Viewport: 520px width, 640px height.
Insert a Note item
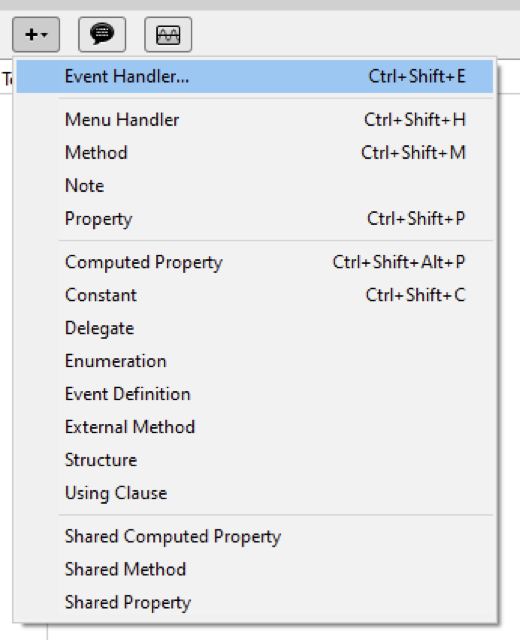pos(255,186)
